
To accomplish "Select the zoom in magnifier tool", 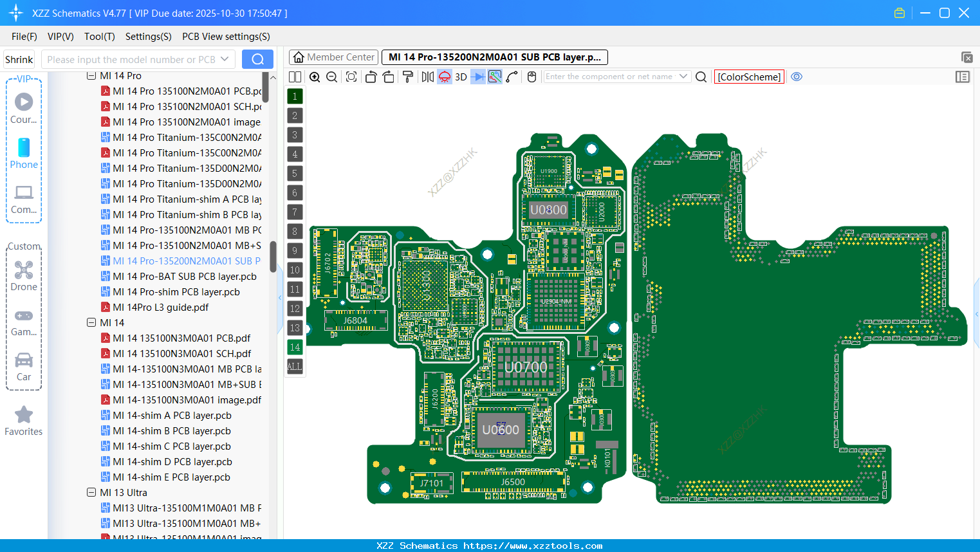I will coord(315,76).
